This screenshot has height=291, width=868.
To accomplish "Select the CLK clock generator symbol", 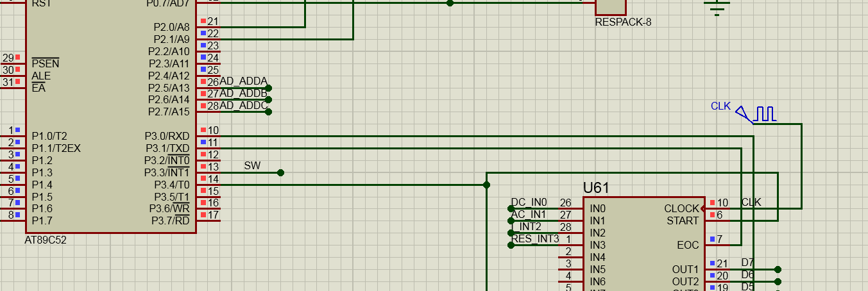I will [x=756, y=114].
